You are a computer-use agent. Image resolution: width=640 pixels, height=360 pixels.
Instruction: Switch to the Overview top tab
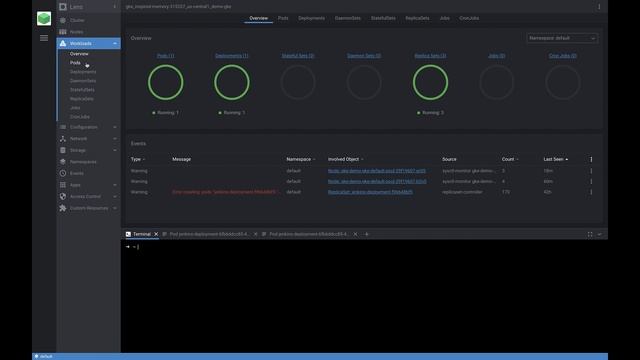[258, 18]
